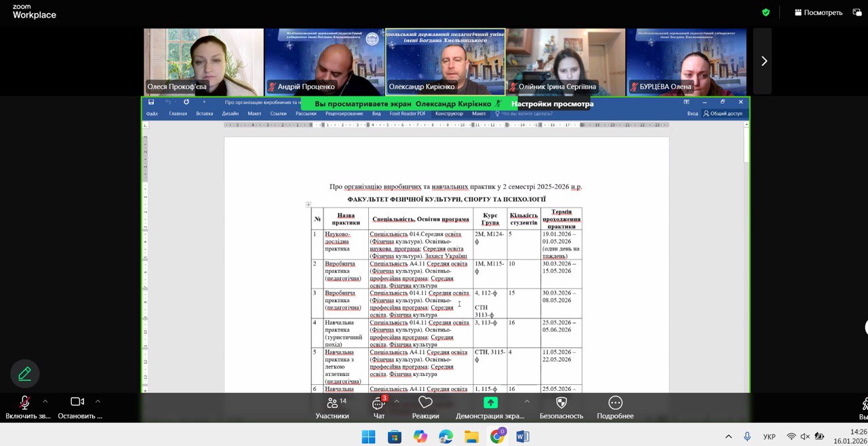
Task: Open the More options ellipsis icon
Action: point(615,403)
